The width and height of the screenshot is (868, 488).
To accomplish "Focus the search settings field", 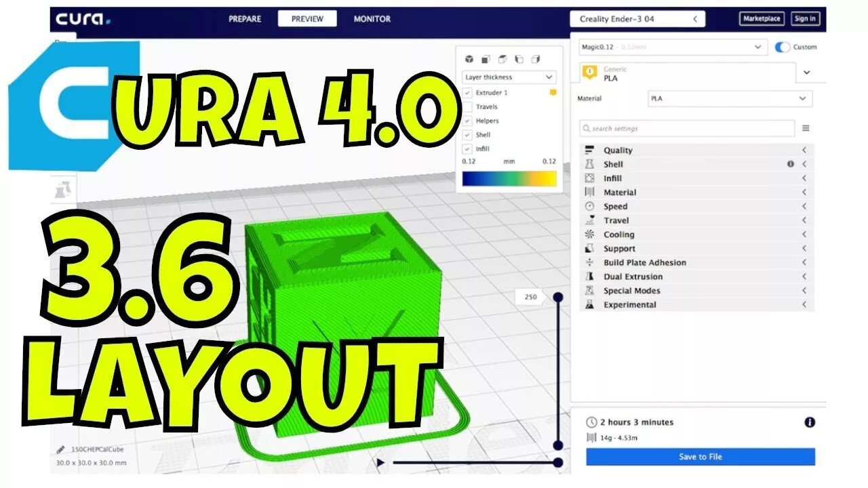I will (687, 128).
